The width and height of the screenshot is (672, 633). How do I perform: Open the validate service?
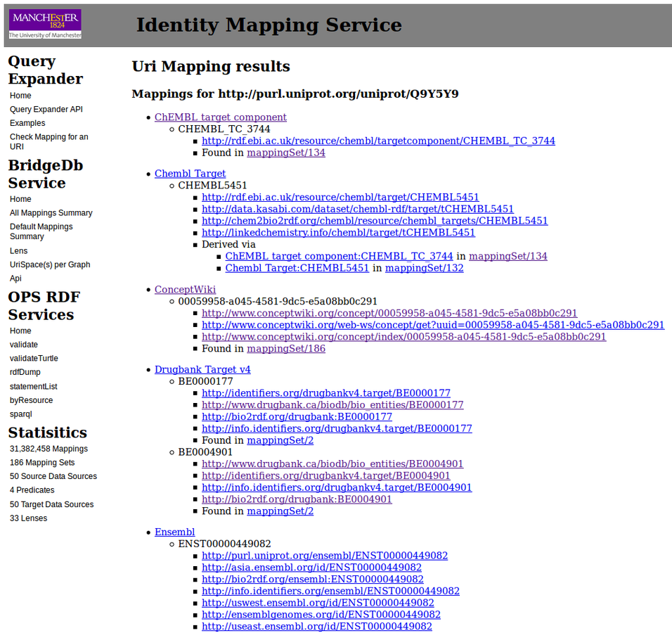24,345
